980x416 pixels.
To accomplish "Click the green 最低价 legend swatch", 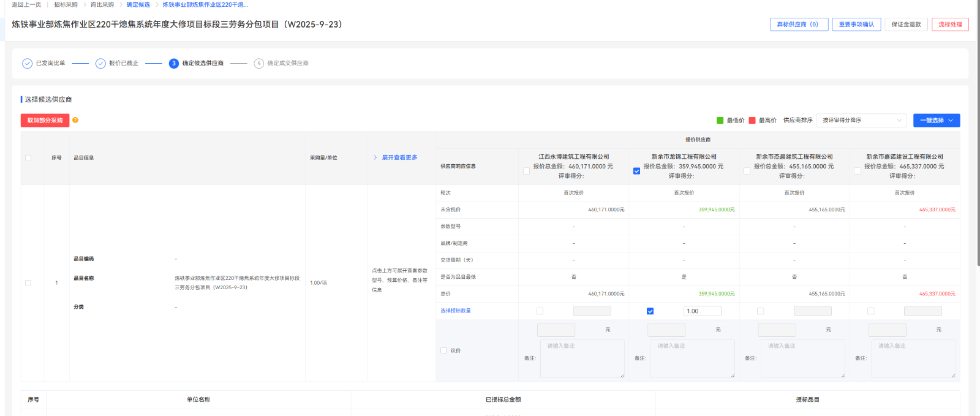I will (720, 121).
